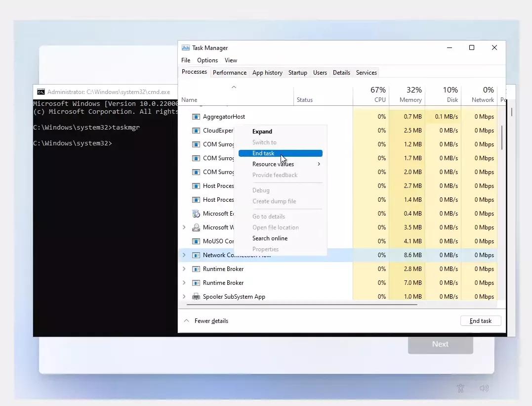Collapse details using Fewer details chevron
532x406 pixels.
click(x=187, y=320)
